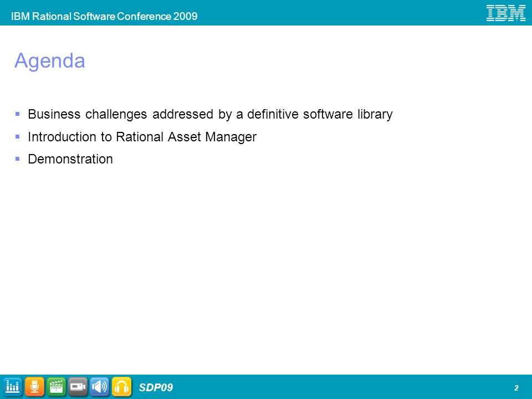Click "IBM Rational Software Conference 2009" header text

[104, 16]
